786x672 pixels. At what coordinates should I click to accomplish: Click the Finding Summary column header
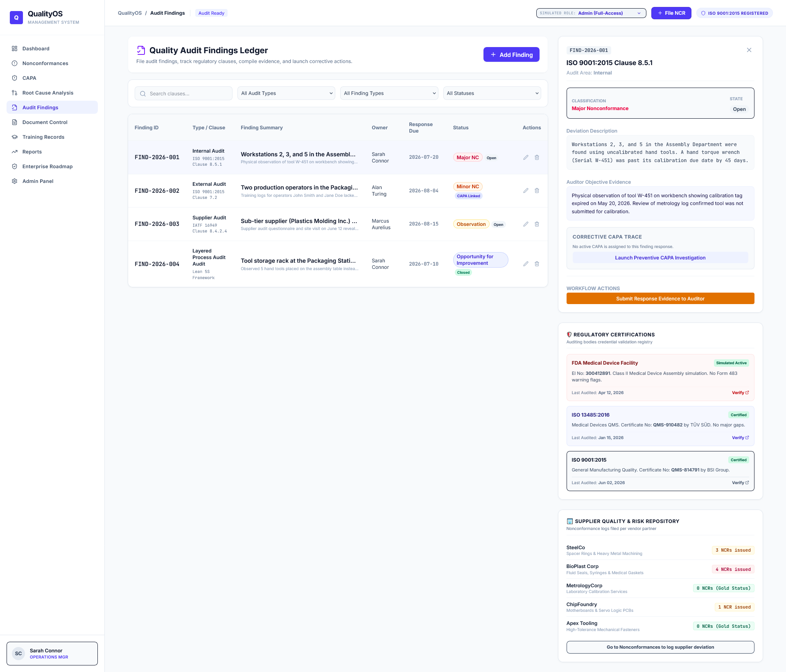262,127
